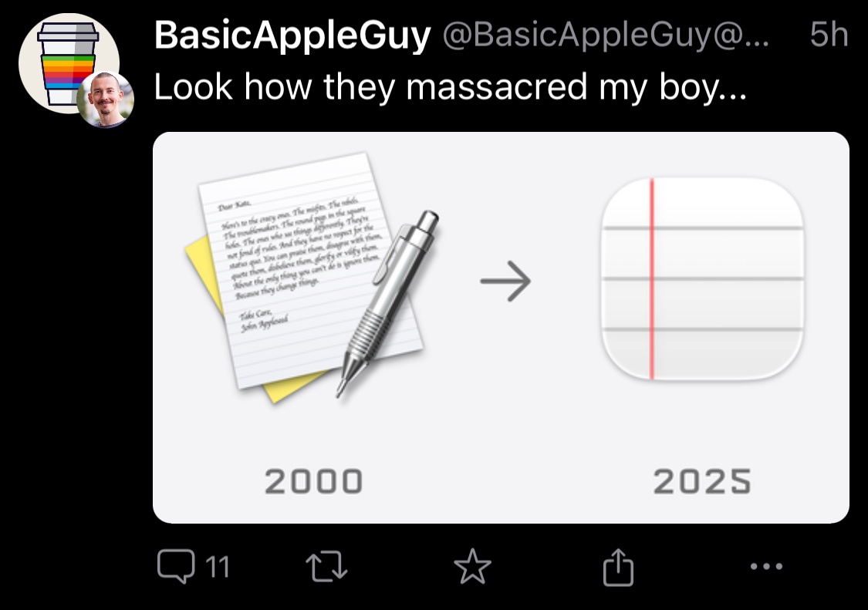The image size is (868, 610).
Task: Tap the "Look how they massacred my boy" text
Action: (x=450, y=87)
